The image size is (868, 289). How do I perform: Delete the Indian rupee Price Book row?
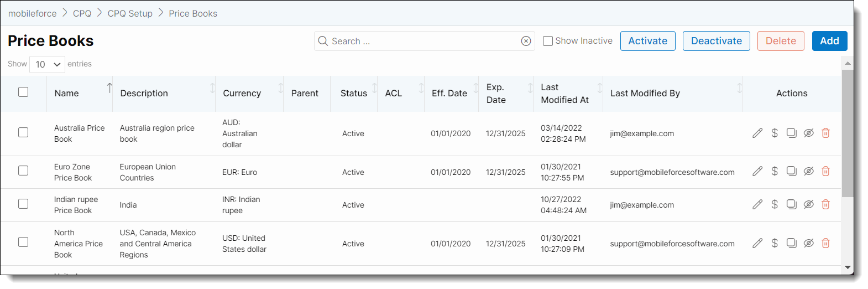825,204
